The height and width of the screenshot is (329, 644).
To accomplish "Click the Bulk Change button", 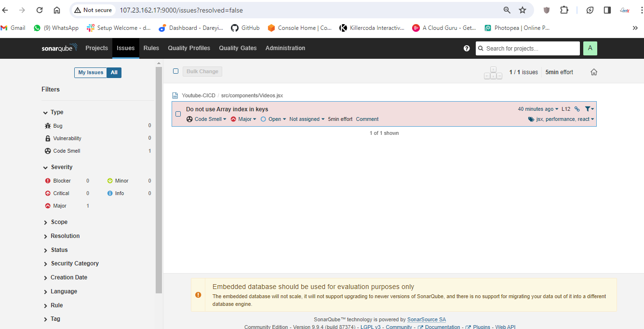I will [202, 71].
